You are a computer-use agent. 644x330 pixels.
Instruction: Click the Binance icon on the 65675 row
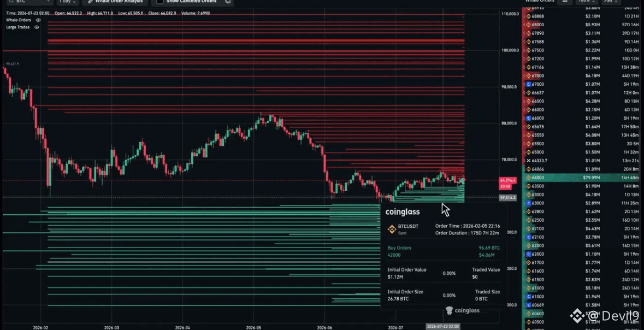coord(529,127)
